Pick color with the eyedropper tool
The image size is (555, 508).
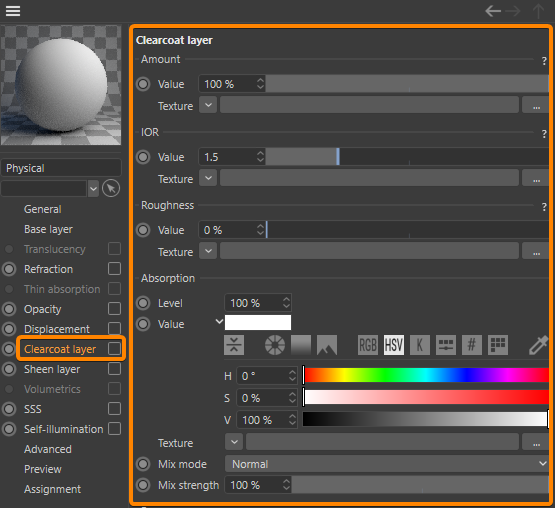click(x=538, y=345)
